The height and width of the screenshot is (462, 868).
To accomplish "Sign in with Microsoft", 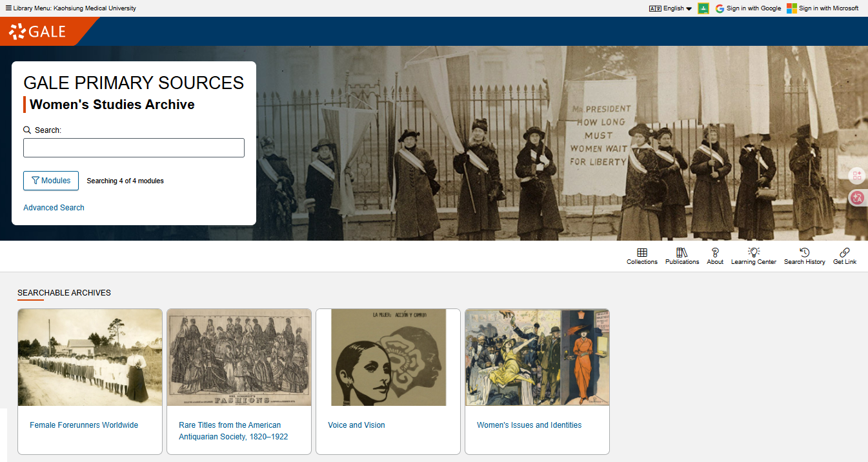I will (829, 8).
